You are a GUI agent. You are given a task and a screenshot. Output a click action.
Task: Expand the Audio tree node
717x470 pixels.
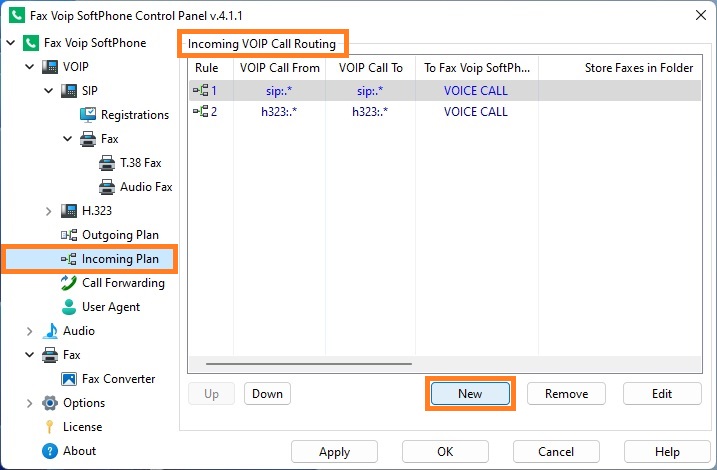click(x=30, y=331)
